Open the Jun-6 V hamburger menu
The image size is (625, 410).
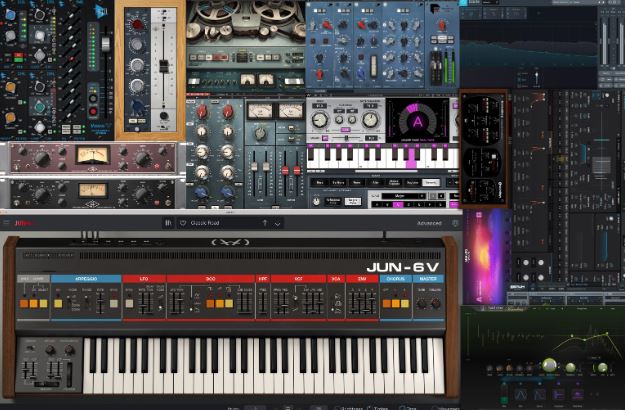pyautogui.click(x=6, y=223)
